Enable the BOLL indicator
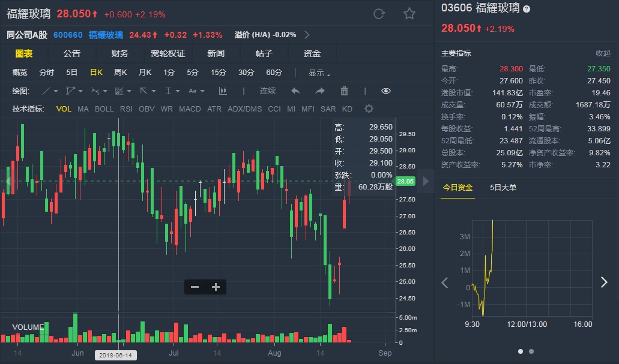The height and width of the screenshot is (364, 619). pos(104,109)
